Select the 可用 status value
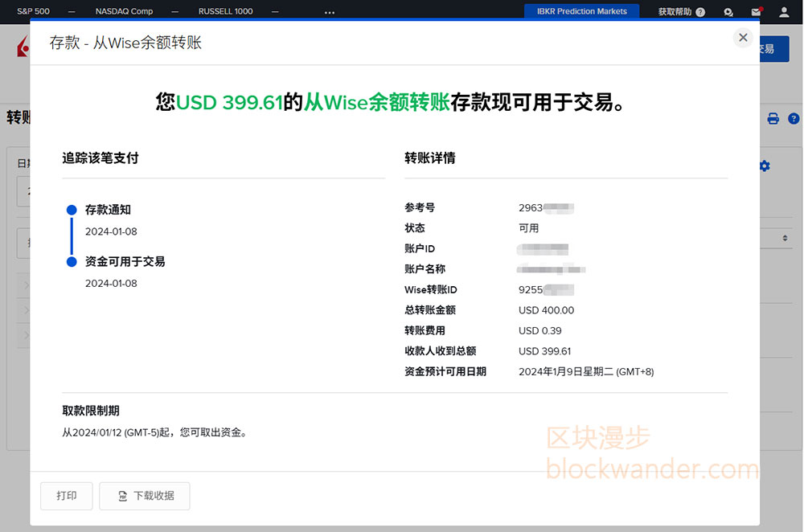Image resolution: width=804 pixels, height=532 pixels. 529,228
